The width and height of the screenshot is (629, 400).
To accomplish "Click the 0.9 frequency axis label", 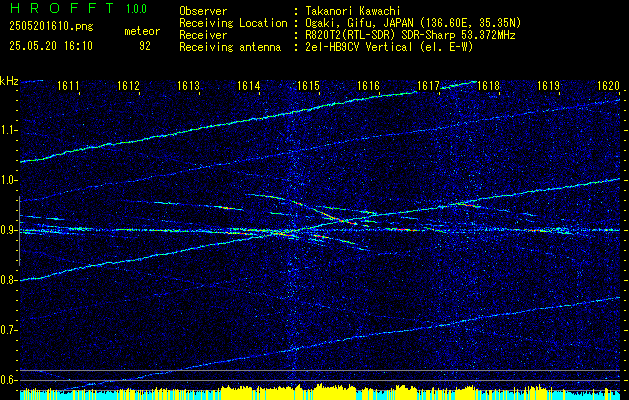I will (x=9, y=230).
